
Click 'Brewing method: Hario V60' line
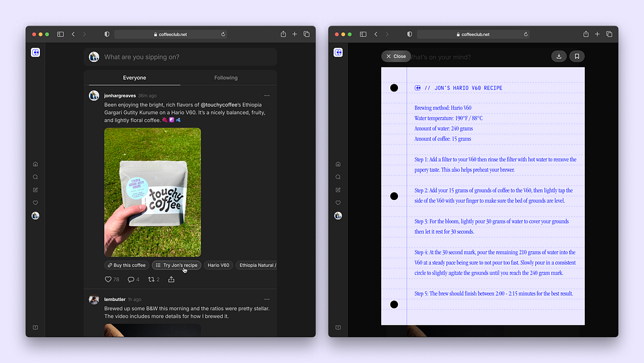click(443, 108)
